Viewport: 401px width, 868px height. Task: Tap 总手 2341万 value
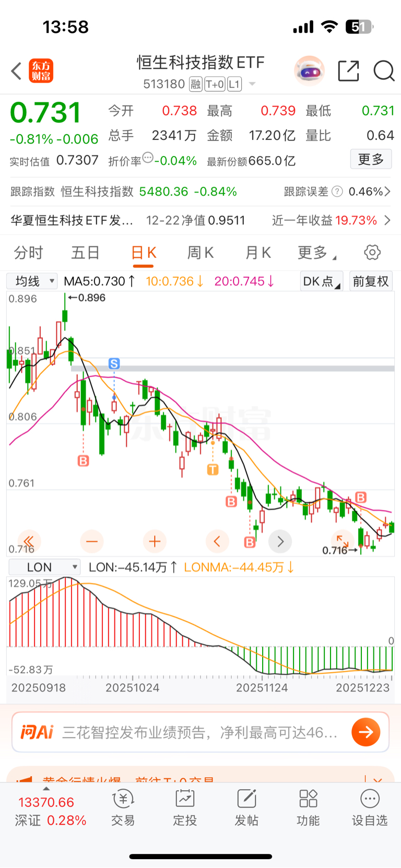[174, 136]
